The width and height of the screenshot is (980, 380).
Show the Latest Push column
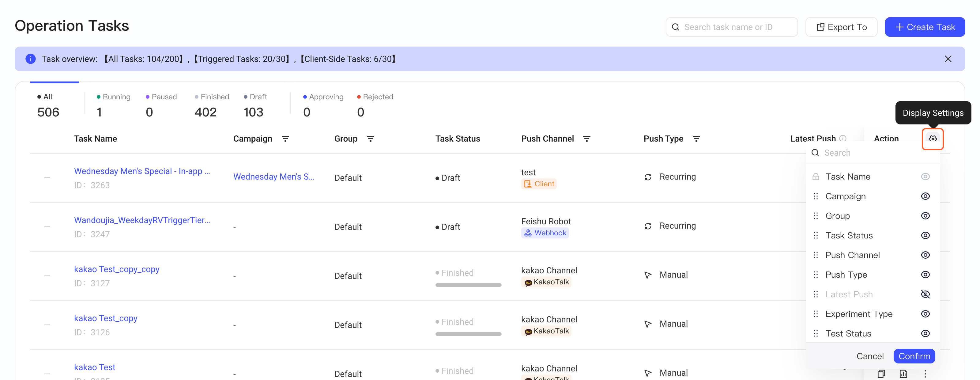tap(925, 294)
